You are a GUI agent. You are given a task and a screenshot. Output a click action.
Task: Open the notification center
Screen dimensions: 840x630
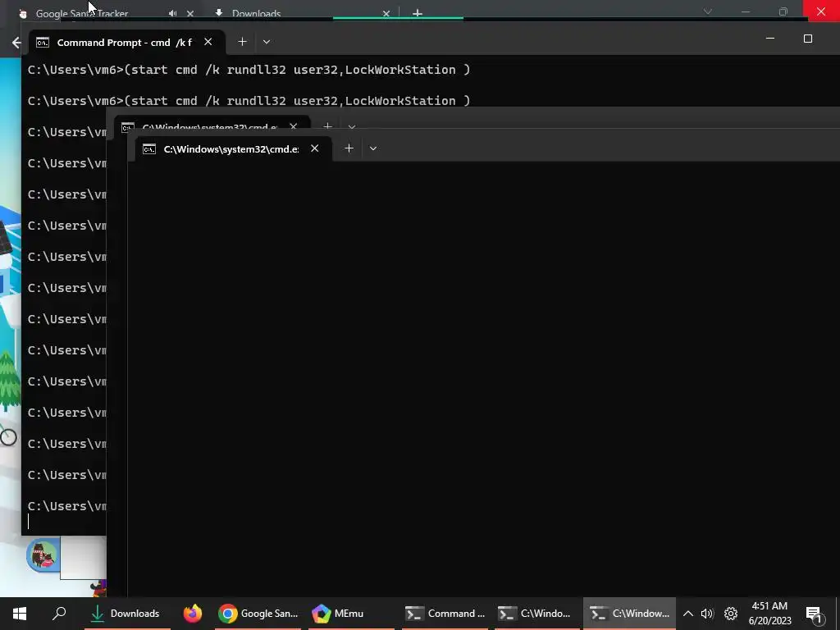click(x=815, y=614)
